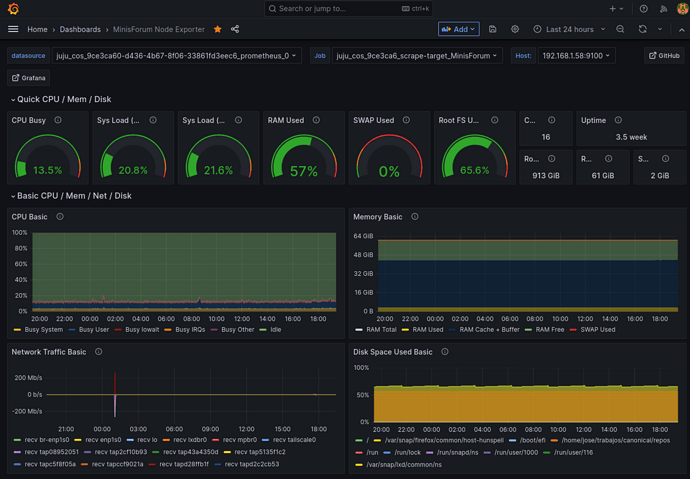The height and width of the screenshot is (479, 690).
Task: Select the 65.6% Root FS gauge
Action: 474,156
